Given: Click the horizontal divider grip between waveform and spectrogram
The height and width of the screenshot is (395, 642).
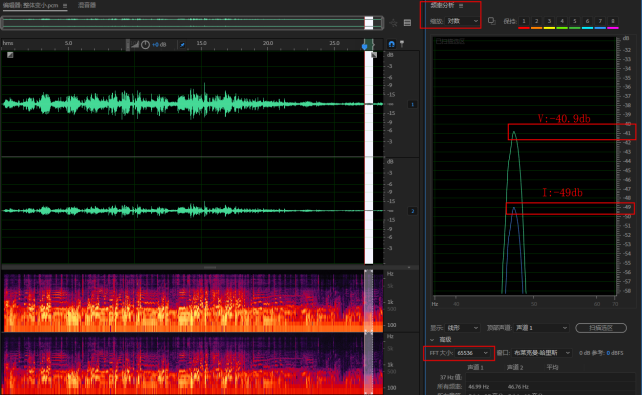Looking at the screenshot, I should [210, 267].
